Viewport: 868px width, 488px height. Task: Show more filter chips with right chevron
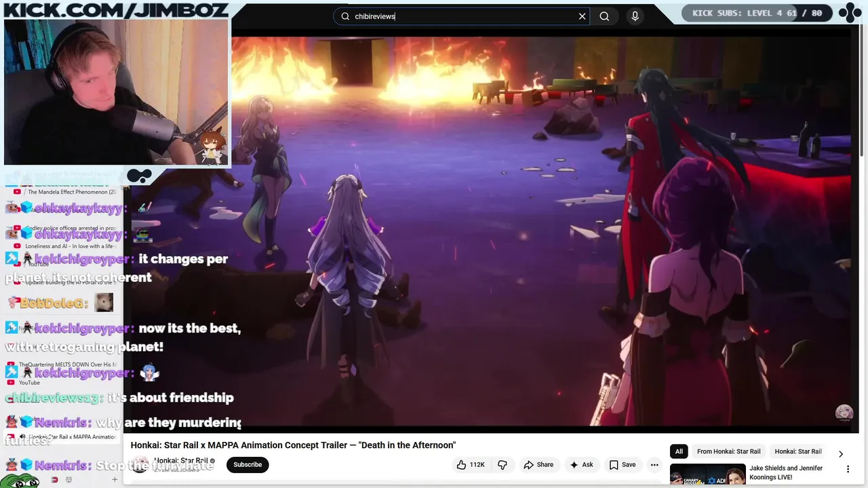click(841, 453)
